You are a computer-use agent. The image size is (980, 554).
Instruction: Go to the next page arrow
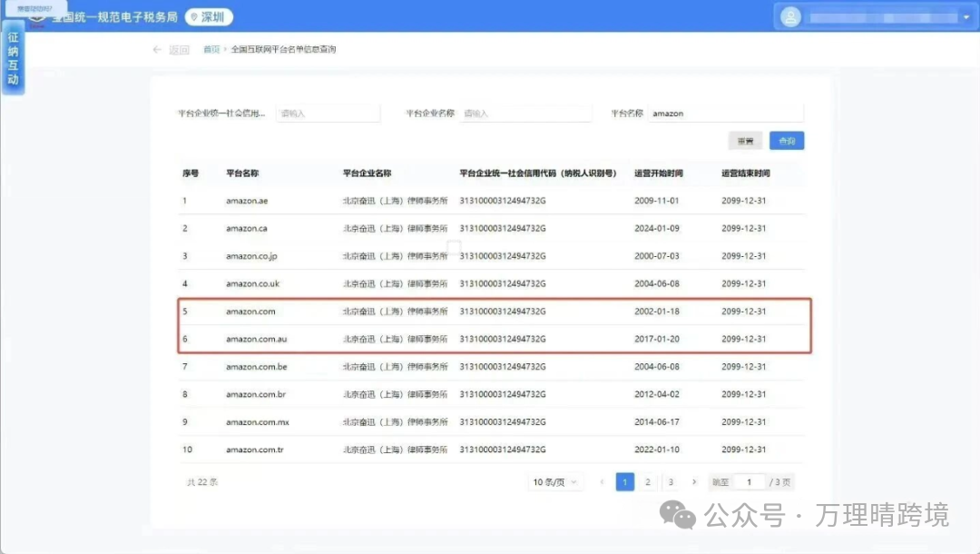click(694, 482)
